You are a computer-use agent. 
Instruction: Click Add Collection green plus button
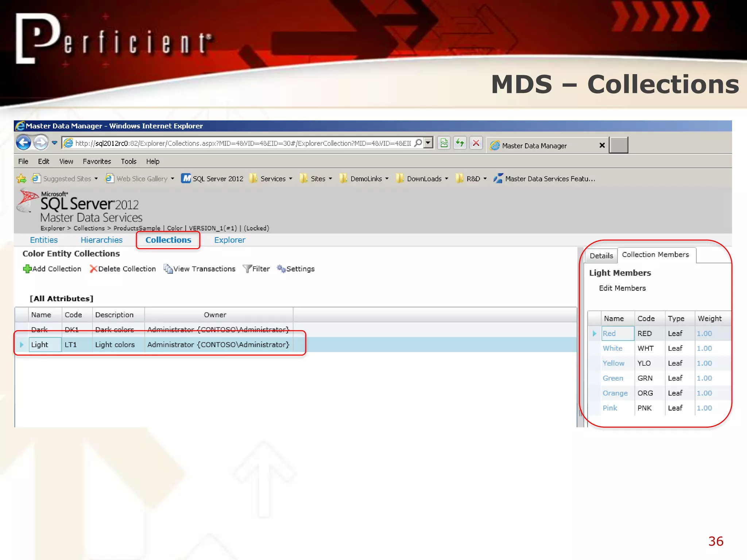point(52,269)
